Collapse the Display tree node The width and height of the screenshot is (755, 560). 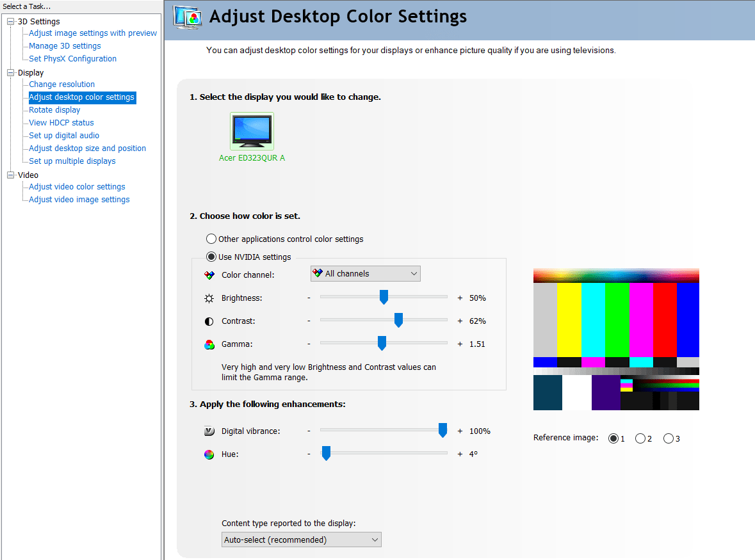tap(11, 73)
